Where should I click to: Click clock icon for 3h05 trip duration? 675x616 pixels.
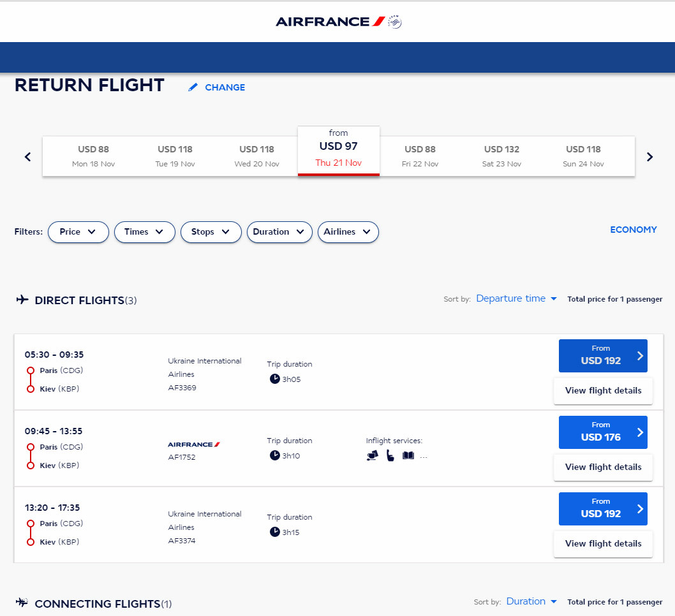coord(274,379)
